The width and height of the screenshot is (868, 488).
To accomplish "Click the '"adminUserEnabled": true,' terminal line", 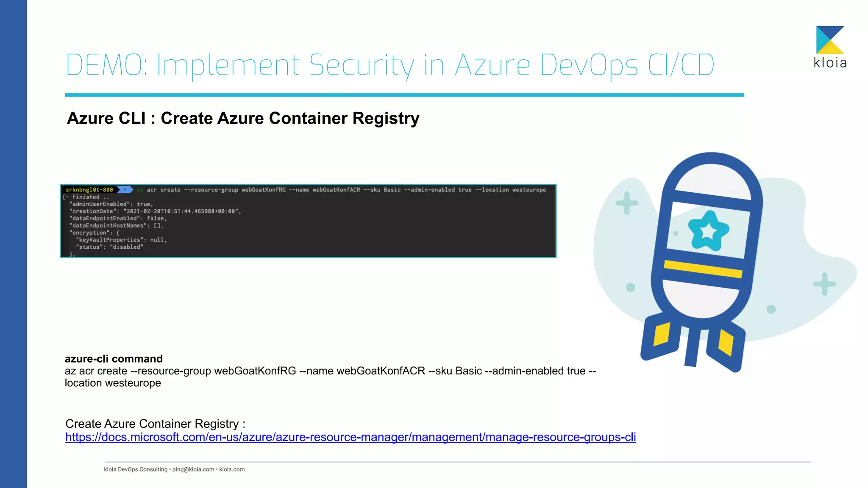I will tap(111, 204).
